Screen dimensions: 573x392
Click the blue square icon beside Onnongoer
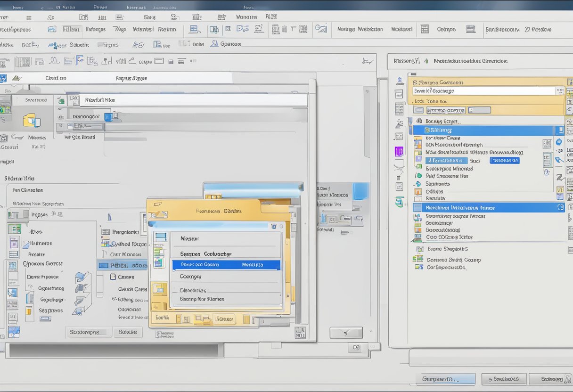[x=108, y=116]
